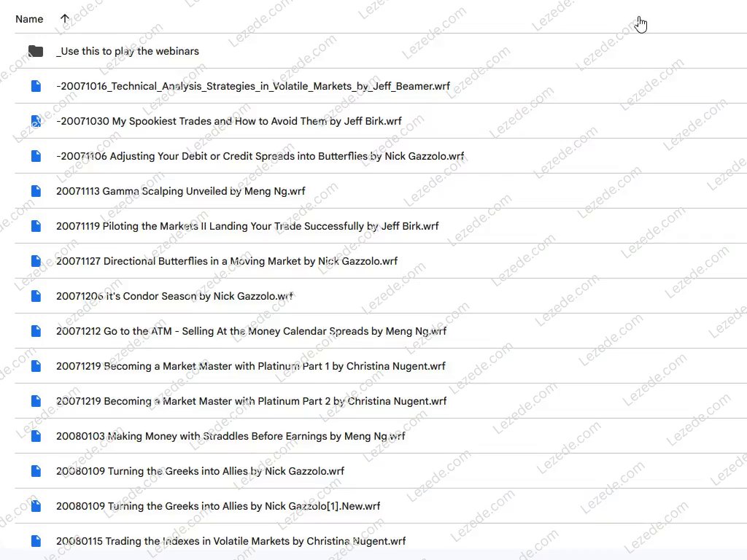Image resolution: width=747 pixels, height=560 pixels.
Task: Select 20071113 Gamma Scalping Unveiled file name
Action: pyautogui.click(x=181, y=191)
